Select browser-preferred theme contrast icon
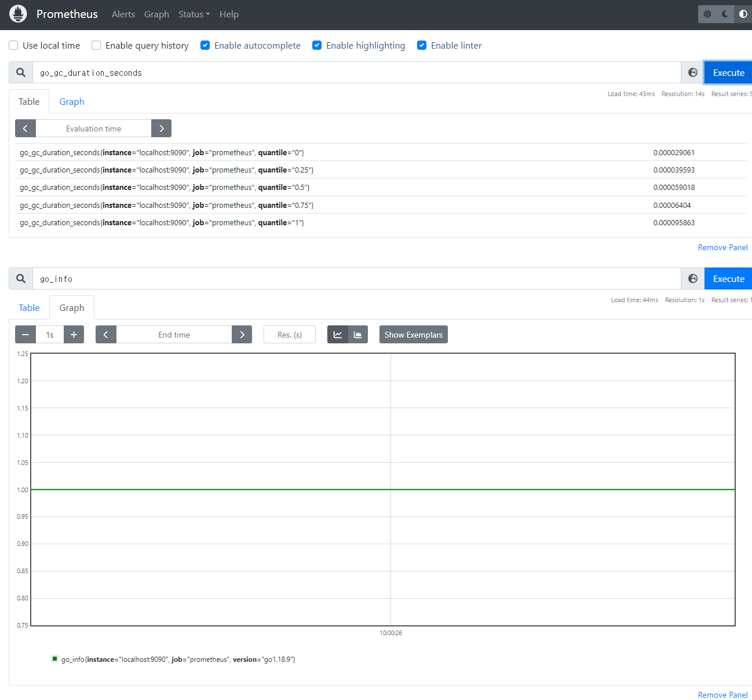 (x=743, y=14)
